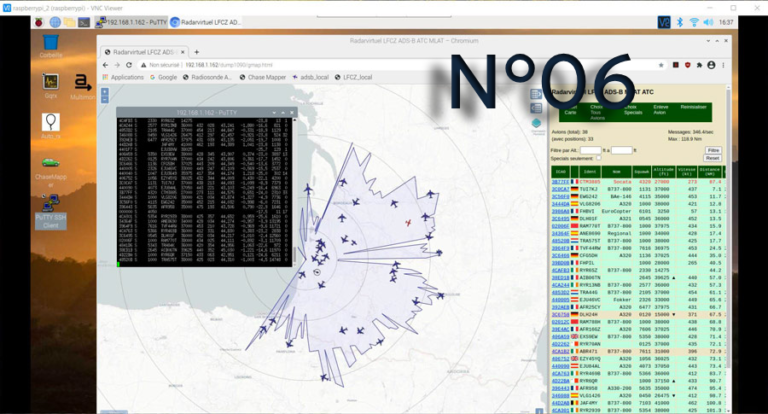Screen dimensions: 768x414
Task: Open the Gqrx desktop icon
Action: pos(51,86)
